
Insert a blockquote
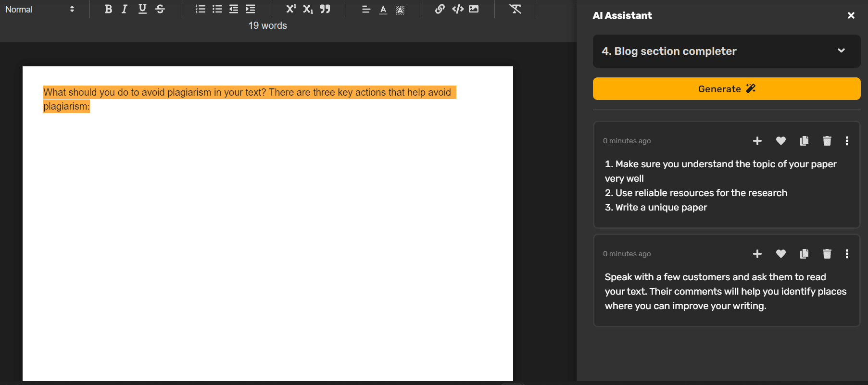tap(325, 9)
